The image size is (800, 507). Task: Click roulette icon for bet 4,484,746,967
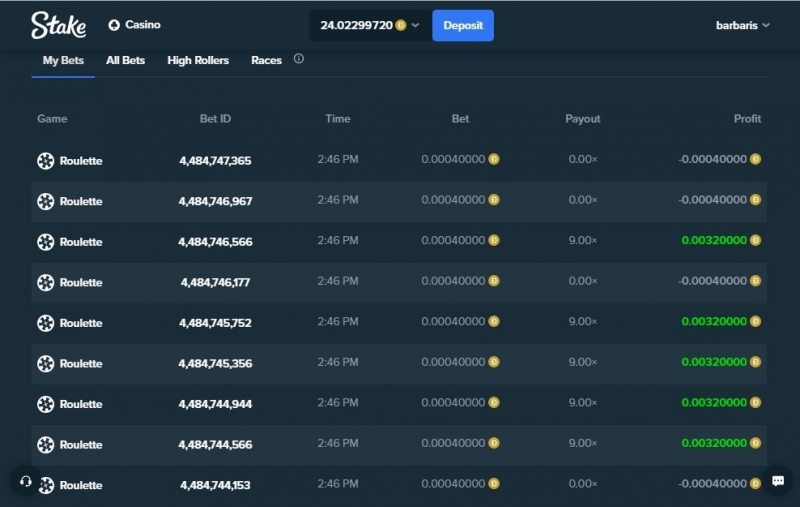click(x=45, y=201)
